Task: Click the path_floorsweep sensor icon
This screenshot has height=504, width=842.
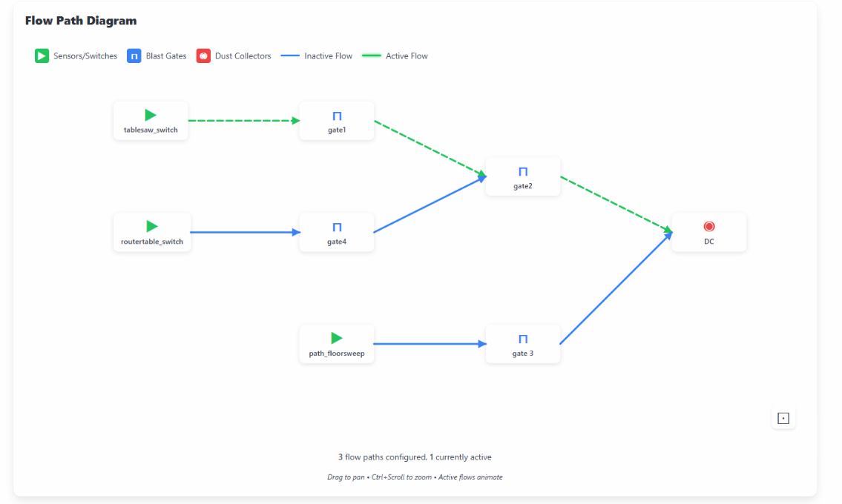Action: [337, 338]
